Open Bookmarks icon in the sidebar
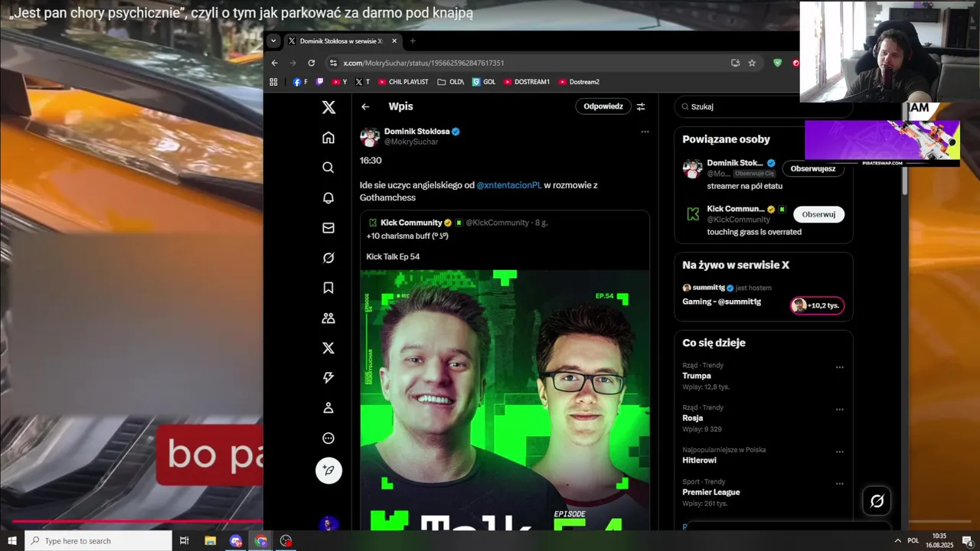The height and width of the screenshot is (551, 980). pos(328,288)
